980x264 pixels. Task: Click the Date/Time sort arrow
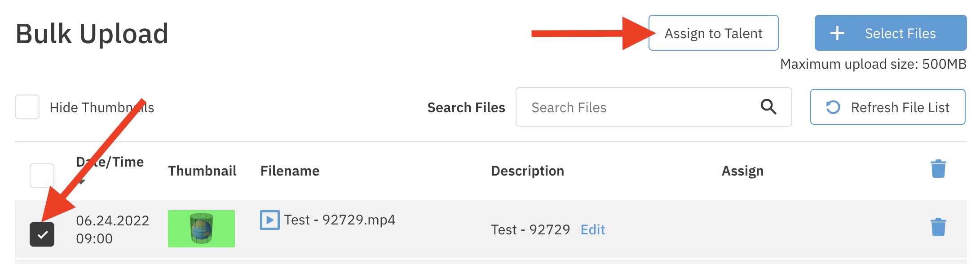click(82, 181)
